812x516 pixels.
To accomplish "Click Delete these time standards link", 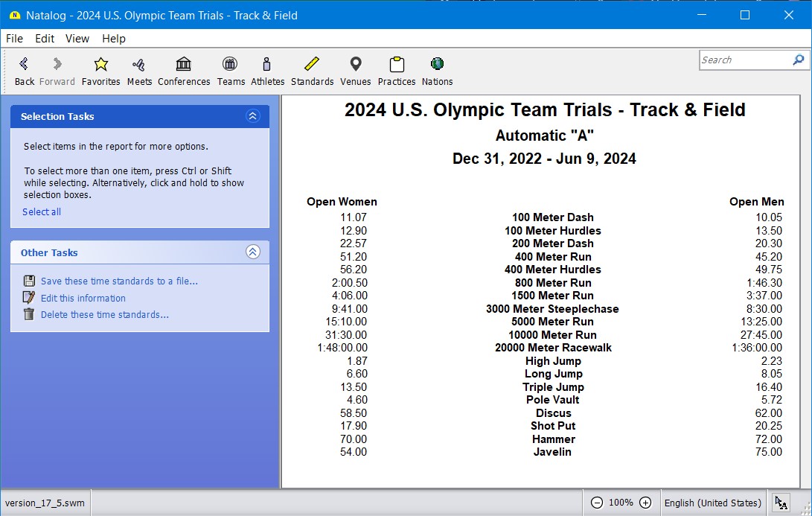I will coord(104,315).
